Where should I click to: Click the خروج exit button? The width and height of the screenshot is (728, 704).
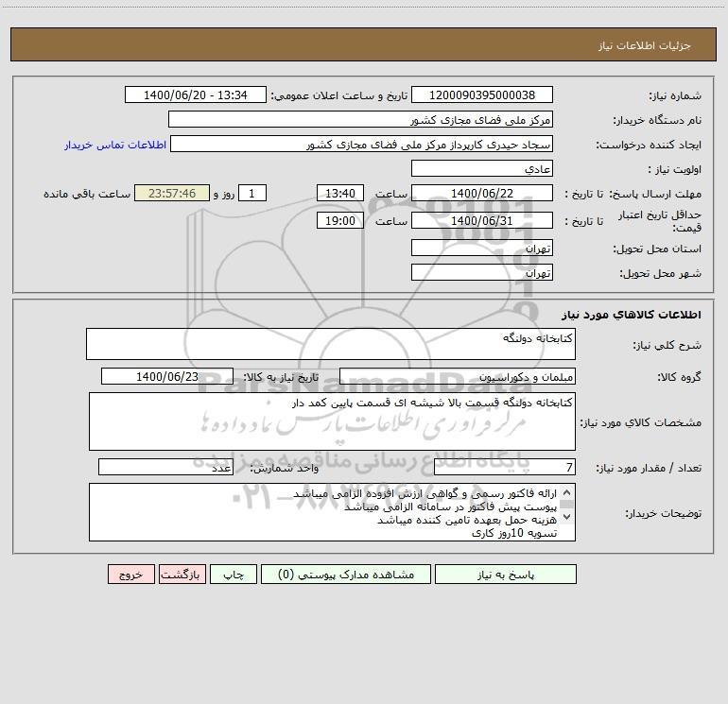pos(130,574)
